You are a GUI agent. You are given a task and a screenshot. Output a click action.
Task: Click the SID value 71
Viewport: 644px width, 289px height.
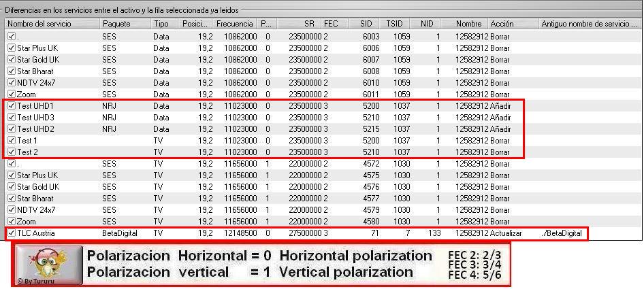point(376,234)
